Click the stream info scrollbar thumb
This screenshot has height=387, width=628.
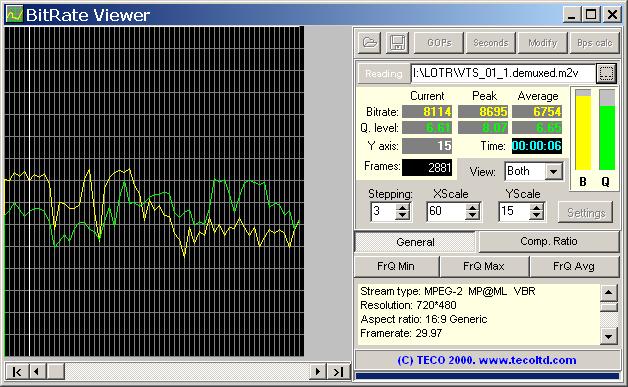click(608, 307)
